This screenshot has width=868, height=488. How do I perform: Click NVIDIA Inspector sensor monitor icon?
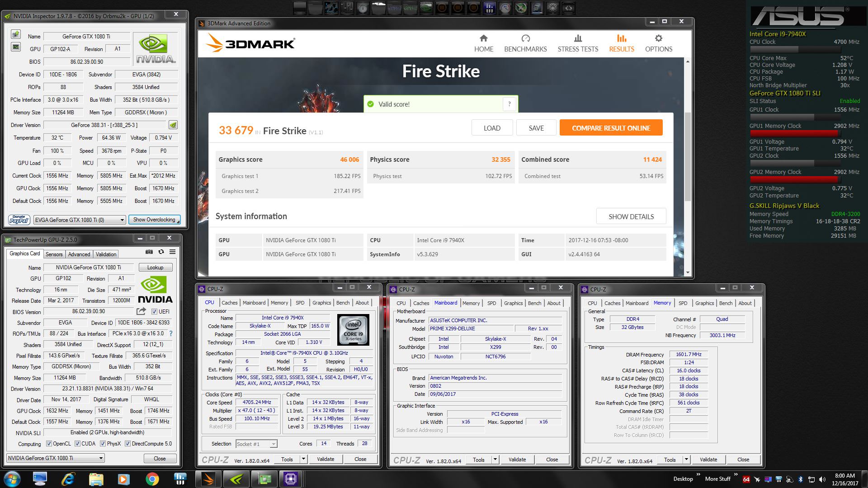coord(16,47)
